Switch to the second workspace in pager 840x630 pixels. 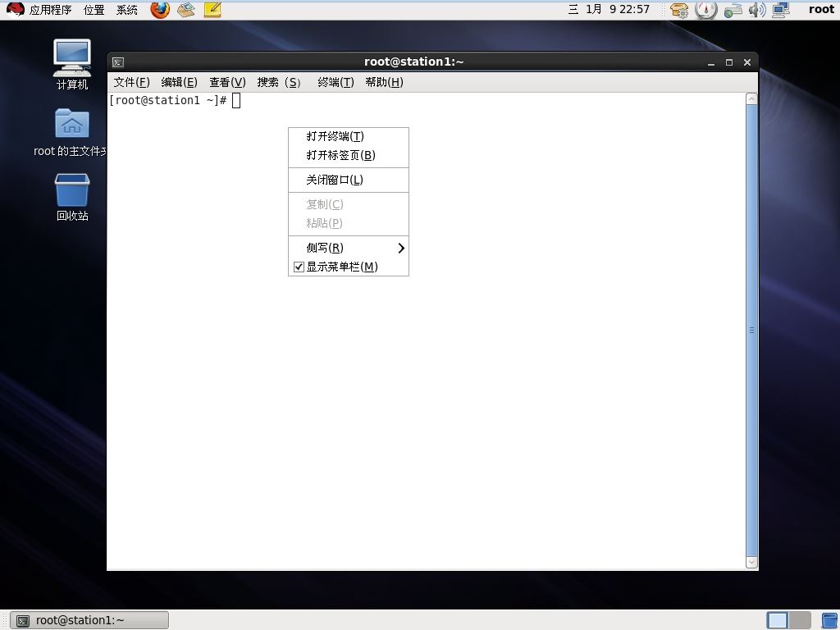[800, 620]
